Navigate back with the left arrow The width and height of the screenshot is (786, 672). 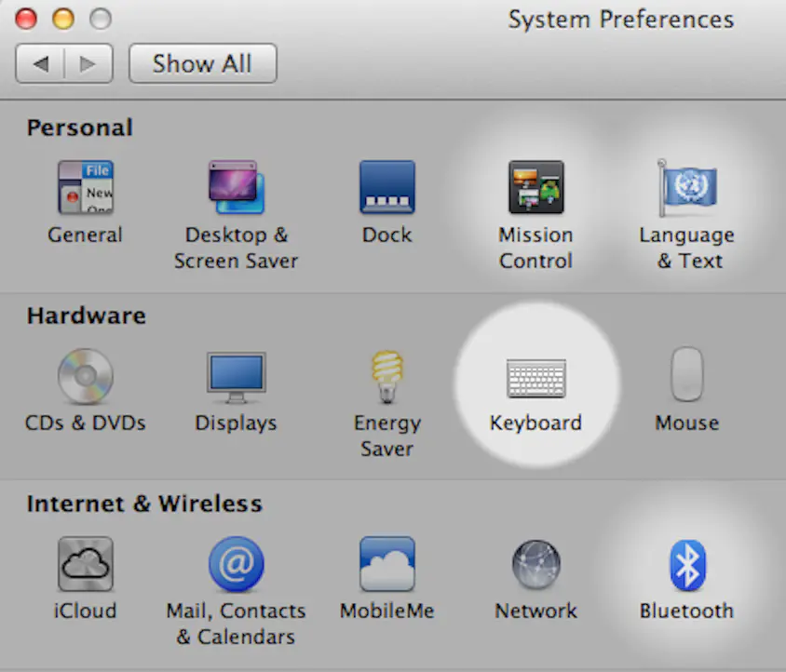pyautogui.click(x=44, y=63)
